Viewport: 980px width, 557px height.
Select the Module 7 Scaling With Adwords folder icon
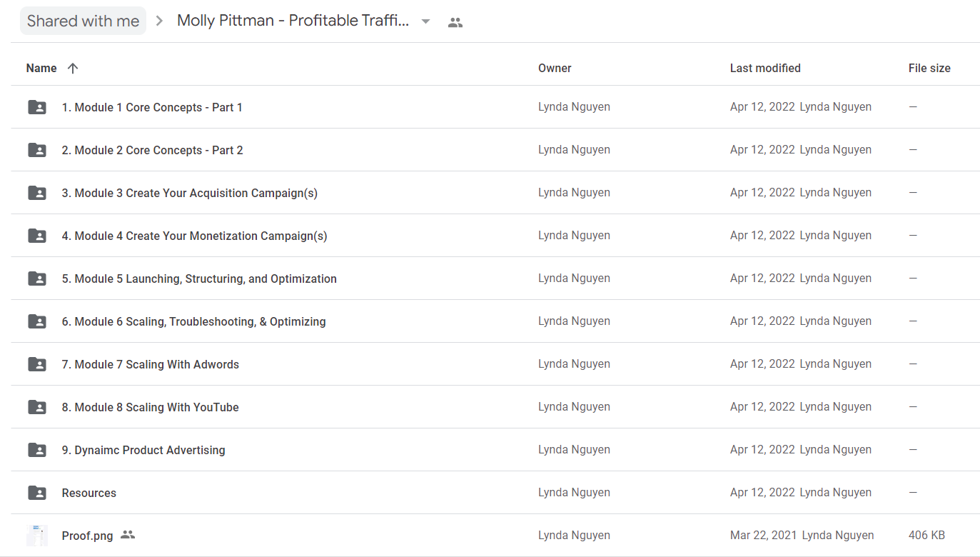coord(37,364)
